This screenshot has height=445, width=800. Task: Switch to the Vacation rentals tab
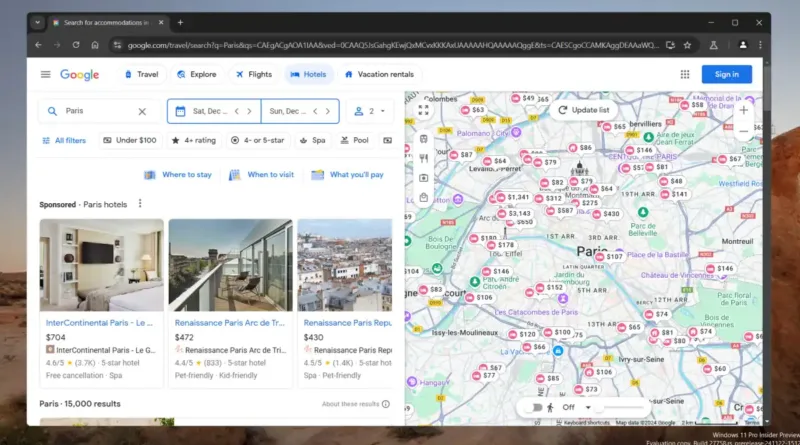click(x=380, y=75)
